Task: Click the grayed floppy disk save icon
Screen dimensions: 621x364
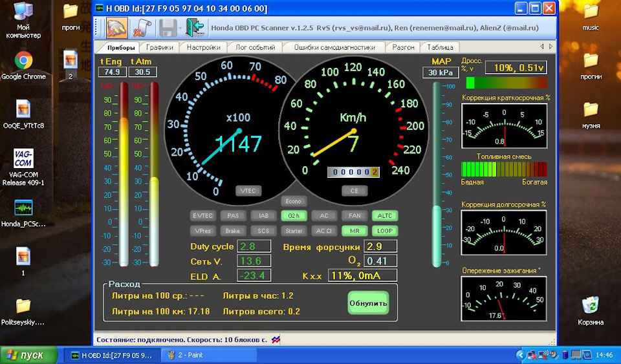Action: (168, 28)
